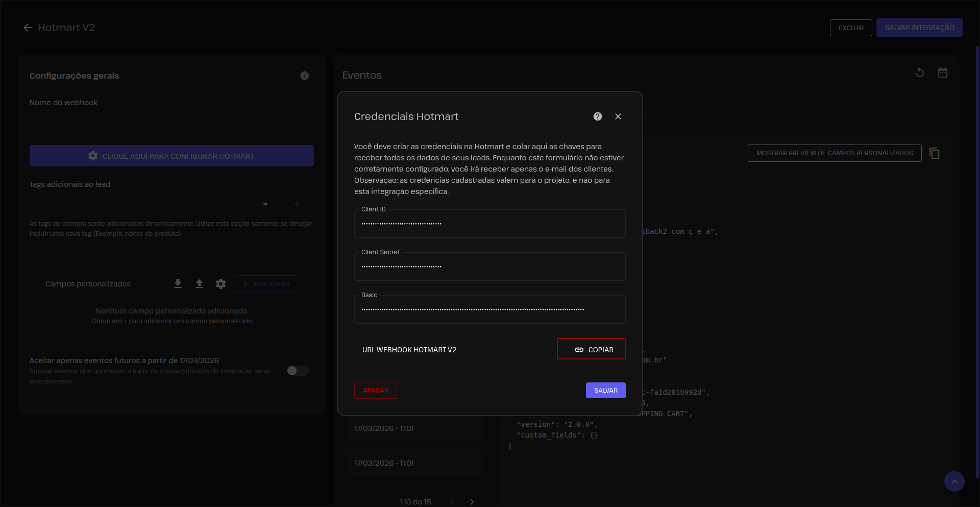Click Mostrar Preview de Campos Personalizados

[834, 153]
